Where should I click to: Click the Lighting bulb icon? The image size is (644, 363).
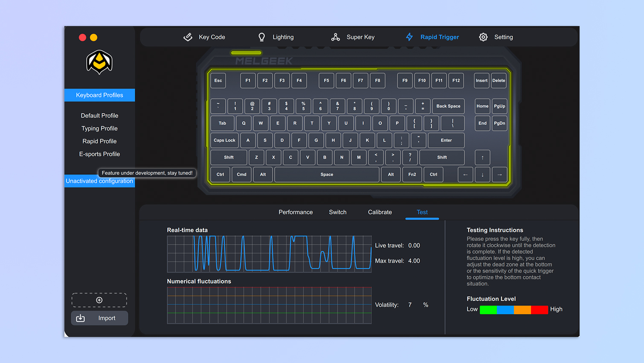click(262, 37)
